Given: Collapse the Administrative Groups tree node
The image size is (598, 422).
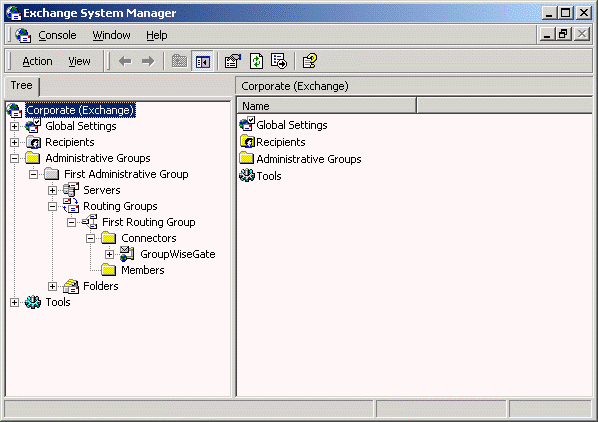Looking at the screenshot, I should [14, 158].
